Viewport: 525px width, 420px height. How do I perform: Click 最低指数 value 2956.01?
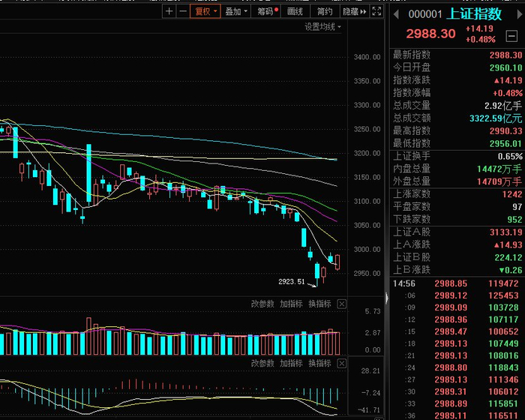click(505, 144)
